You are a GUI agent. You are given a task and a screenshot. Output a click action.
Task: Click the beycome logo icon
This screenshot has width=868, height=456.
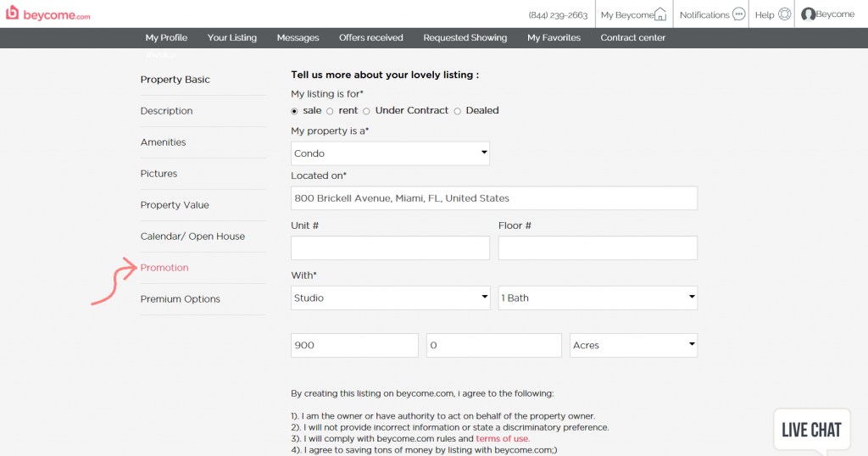pyautogui.click(x=12, y=12)
